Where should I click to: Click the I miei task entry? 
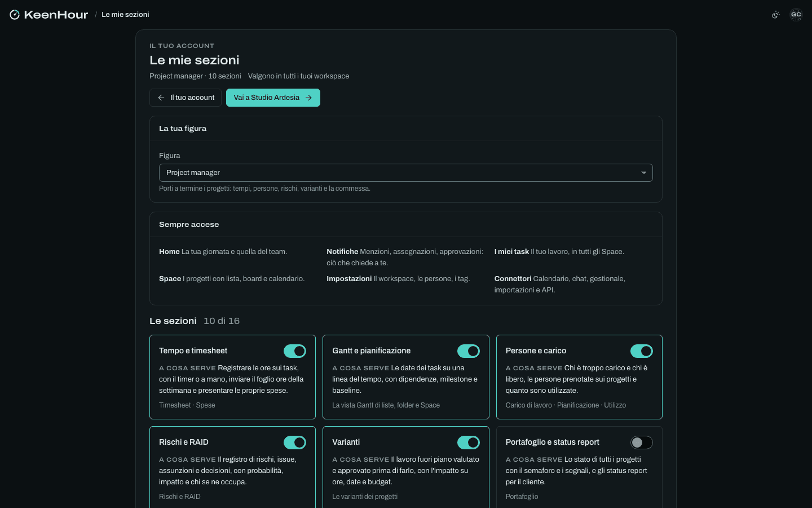point(559,252)
